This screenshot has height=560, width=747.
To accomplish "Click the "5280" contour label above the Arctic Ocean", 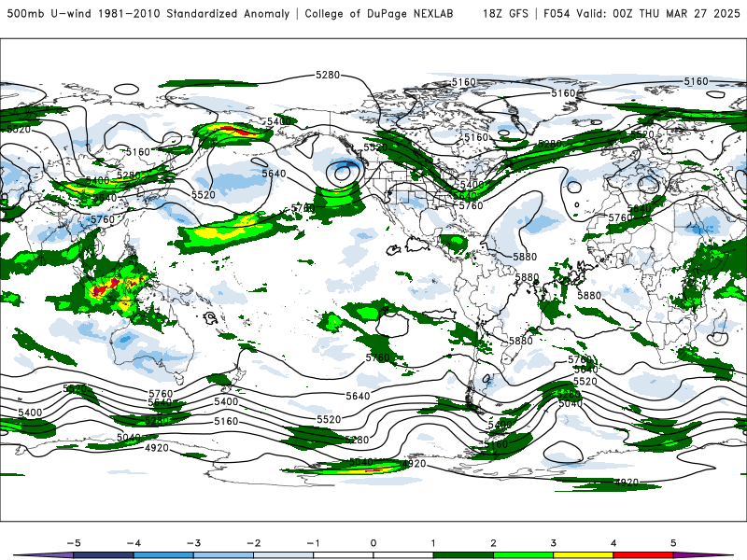I will point(328,75).
